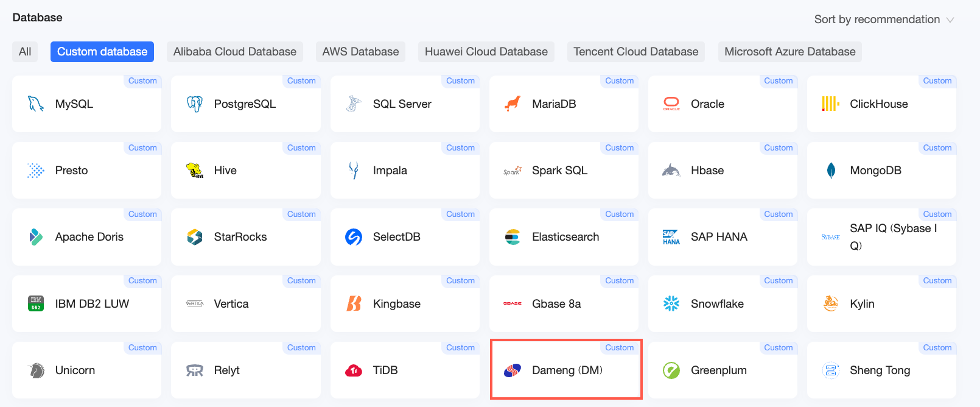Choose the Greenplum green circle icon
Viewport: 980px width, 407px height.
click(671, 370)
